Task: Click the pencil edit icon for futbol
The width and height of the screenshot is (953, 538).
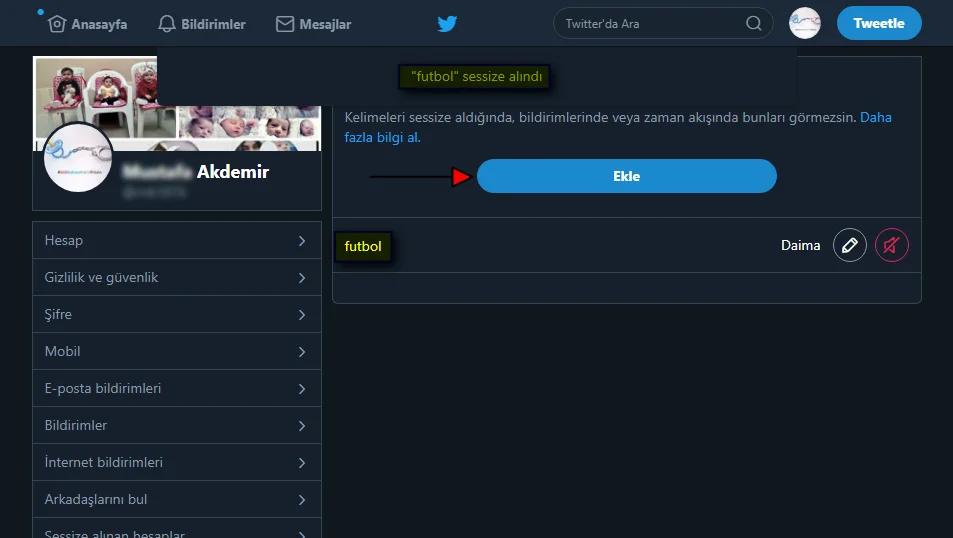Action: coord(850,245)
